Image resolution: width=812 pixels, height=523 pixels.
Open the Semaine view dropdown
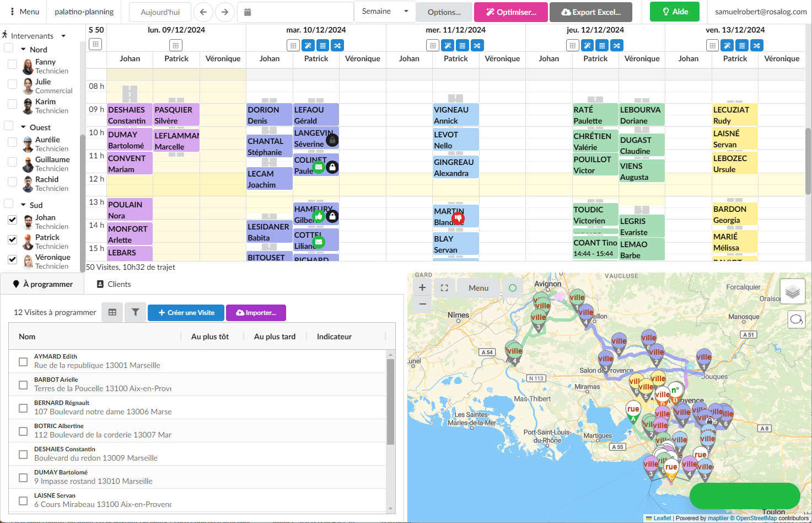(x=385, y=12)
